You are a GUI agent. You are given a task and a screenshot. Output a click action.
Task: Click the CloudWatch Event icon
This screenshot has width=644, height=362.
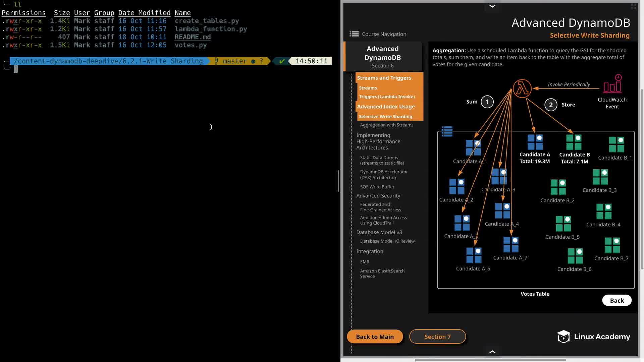point(612,84)
